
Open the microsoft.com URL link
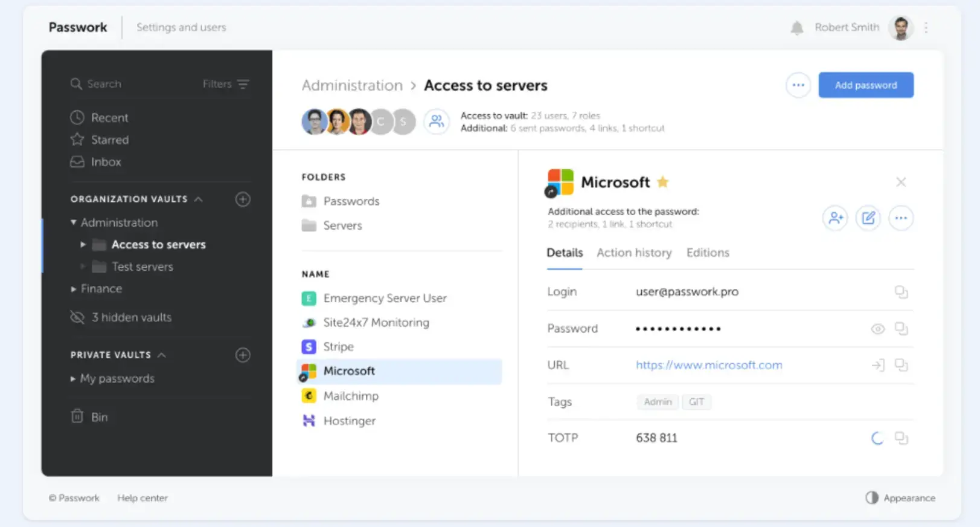(x=708, y=365)
